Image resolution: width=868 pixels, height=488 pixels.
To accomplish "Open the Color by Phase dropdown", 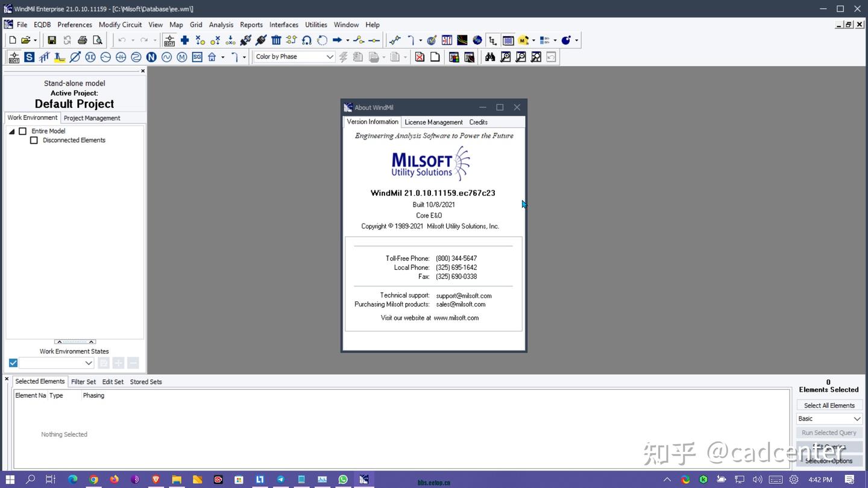I will (329, 56).
